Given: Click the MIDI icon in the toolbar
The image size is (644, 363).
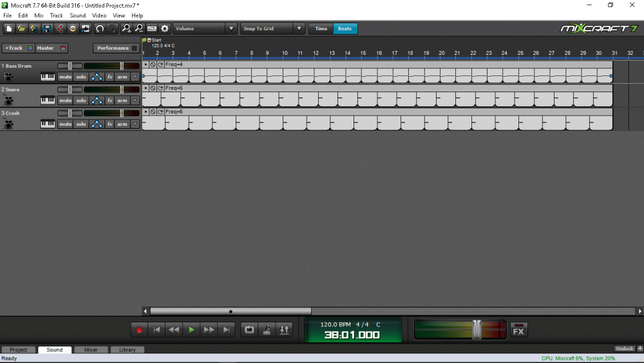Looking at the screenshot, I should [x=152, y=28].
